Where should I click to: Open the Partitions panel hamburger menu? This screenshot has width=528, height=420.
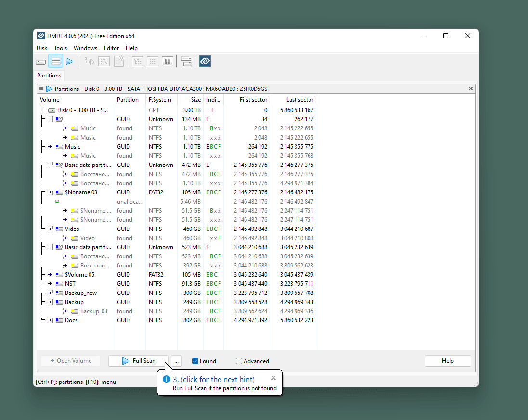click(41, 89)
